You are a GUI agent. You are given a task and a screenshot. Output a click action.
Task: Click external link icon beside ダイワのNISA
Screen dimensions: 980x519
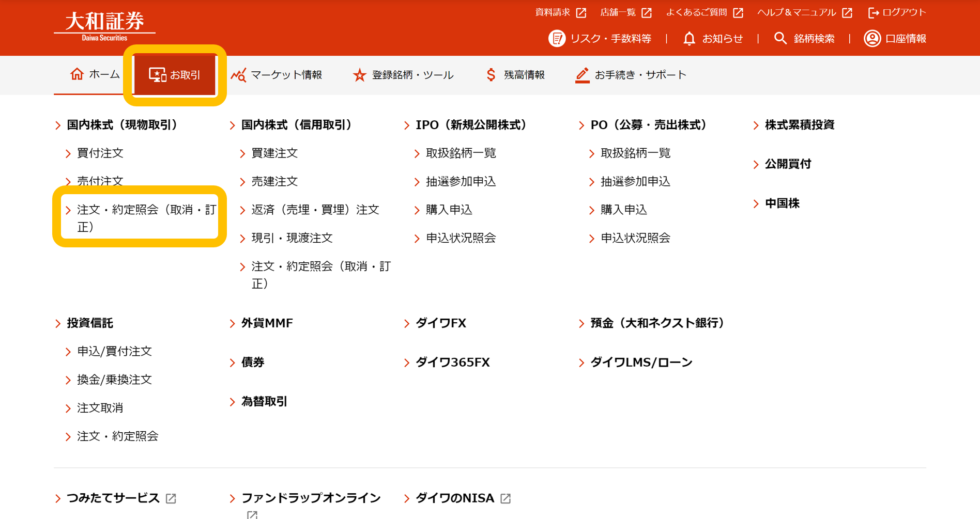point(506,498)
